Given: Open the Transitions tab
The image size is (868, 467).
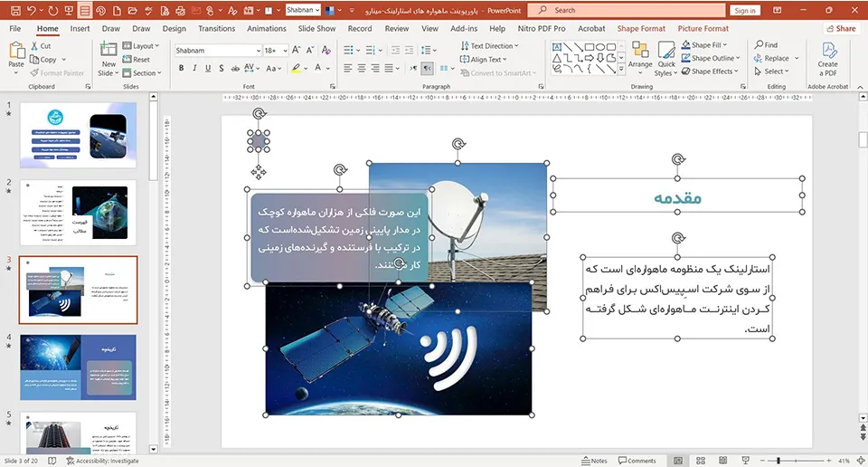Looking at the screenshot, I should tap(216, 29).
